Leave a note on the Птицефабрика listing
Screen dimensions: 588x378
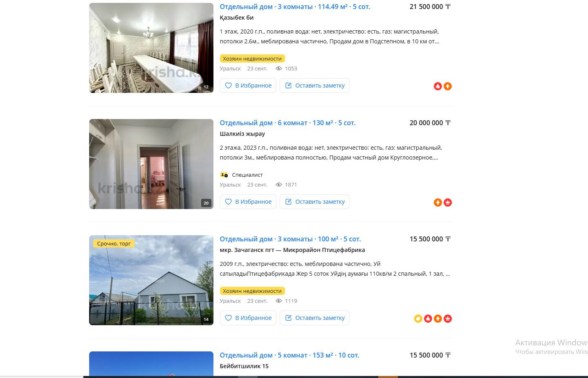click(x=314, y=318)
